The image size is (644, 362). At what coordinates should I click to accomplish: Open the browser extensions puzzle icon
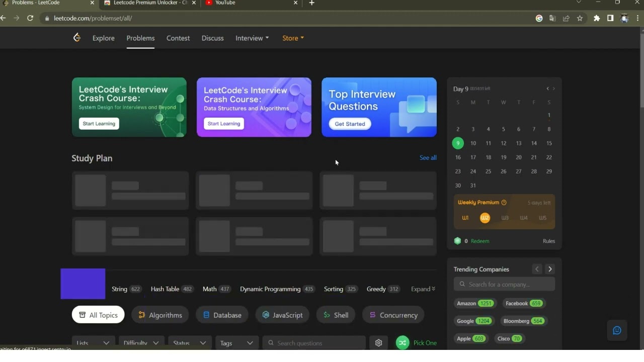click(x=597, y=18)
